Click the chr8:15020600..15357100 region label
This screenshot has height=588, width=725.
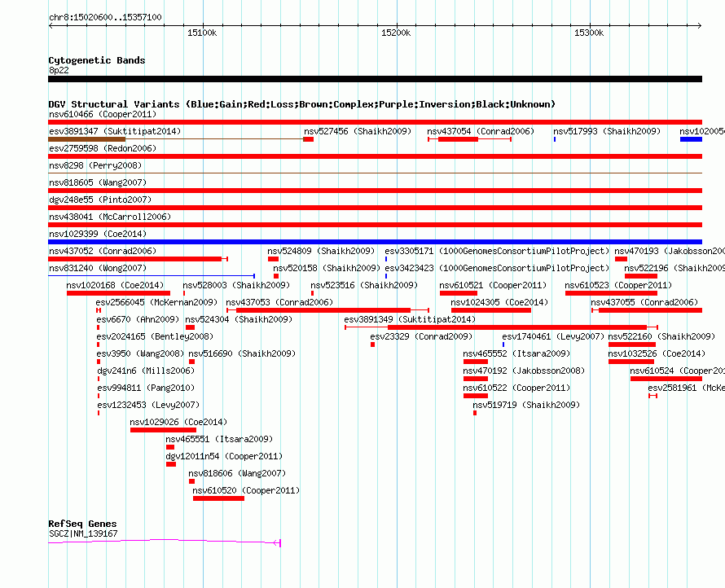click(x=105, y=17)
